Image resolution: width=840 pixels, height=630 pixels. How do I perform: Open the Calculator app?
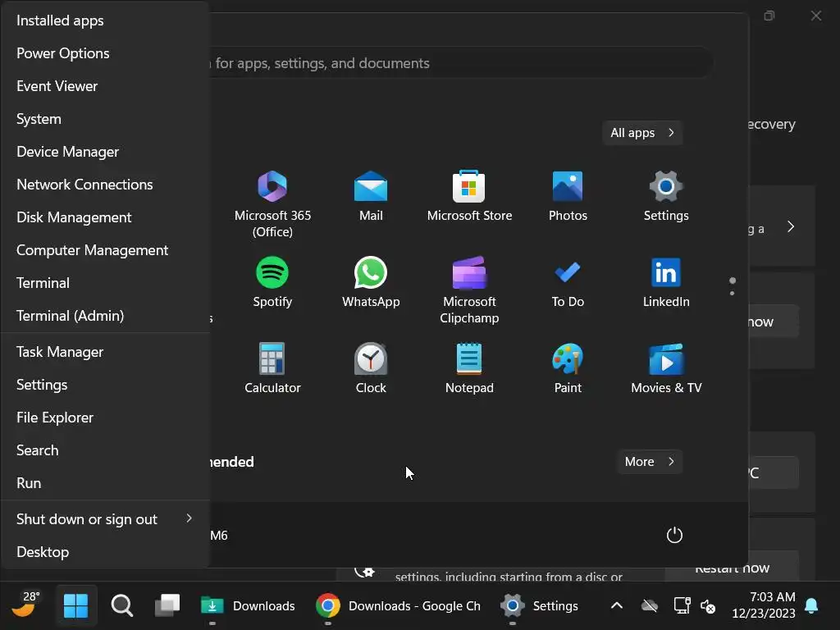point(272,368)
